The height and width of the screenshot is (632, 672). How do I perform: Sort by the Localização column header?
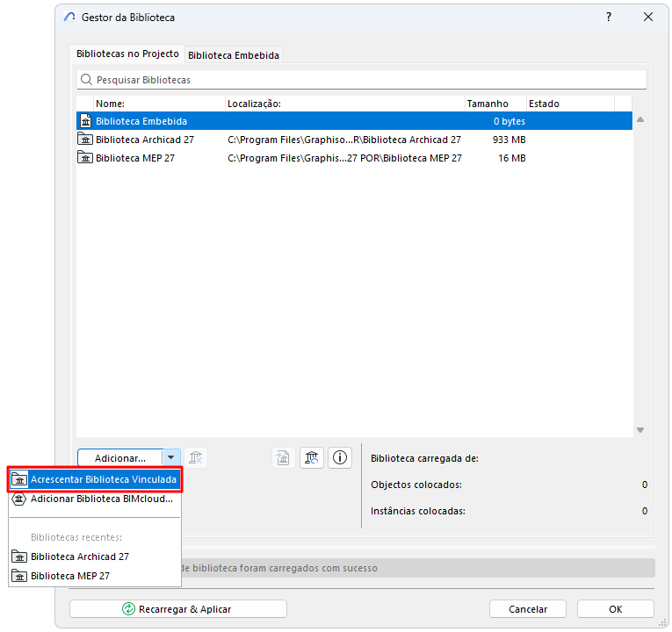coord(345,104)
